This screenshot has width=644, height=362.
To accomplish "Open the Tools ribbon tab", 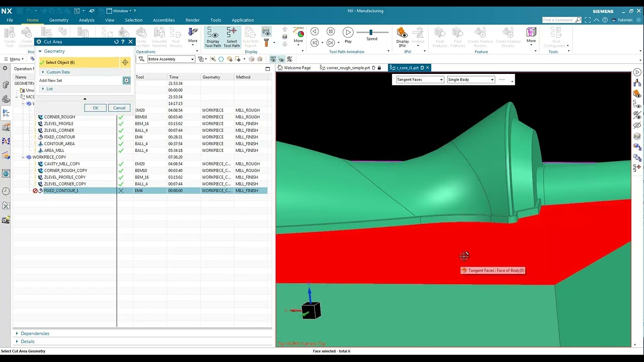I will point(216,20).
